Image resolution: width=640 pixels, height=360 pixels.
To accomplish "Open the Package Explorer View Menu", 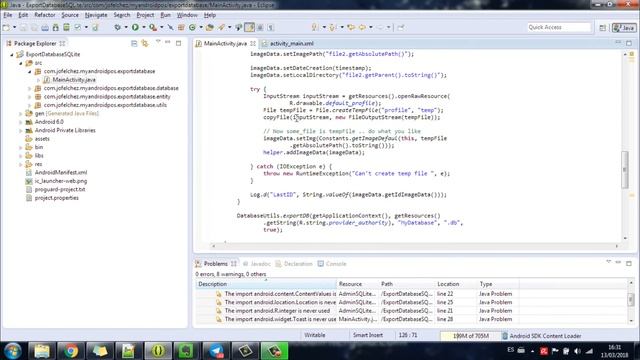I will click(158, 42).
